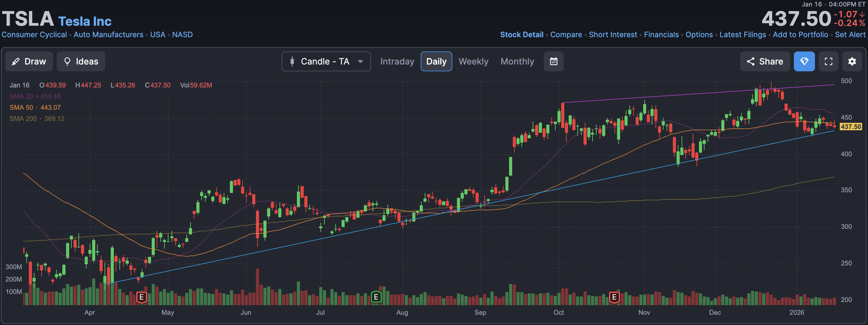Switch to the Weekly timeframe

coord(473,61)
